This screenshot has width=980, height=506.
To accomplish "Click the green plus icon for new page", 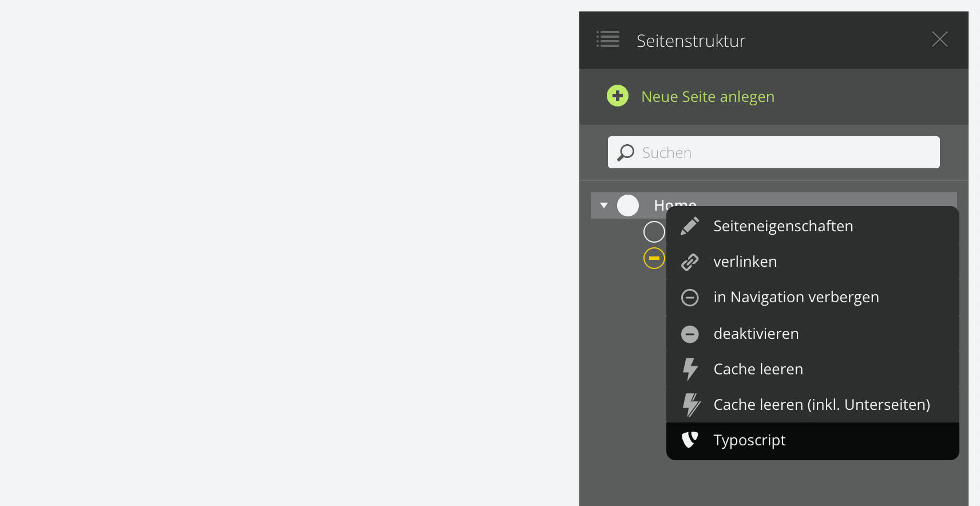I will [618, 96].
